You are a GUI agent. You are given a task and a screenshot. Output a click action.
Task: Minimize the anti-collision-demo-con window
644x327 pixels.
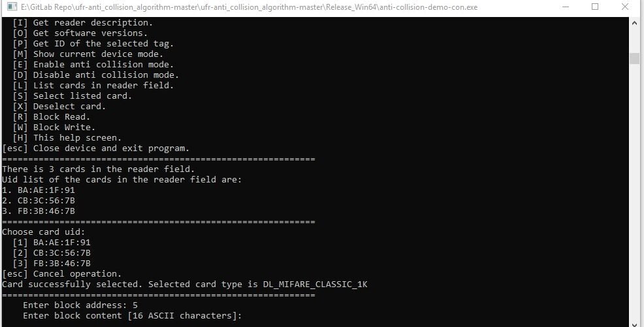(565, 7)
